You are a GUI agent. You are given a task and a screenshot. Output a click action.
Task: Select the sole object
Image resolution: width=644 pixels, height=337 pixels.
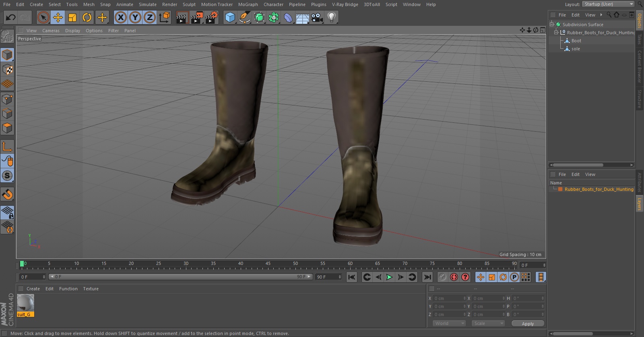(576, 49)
